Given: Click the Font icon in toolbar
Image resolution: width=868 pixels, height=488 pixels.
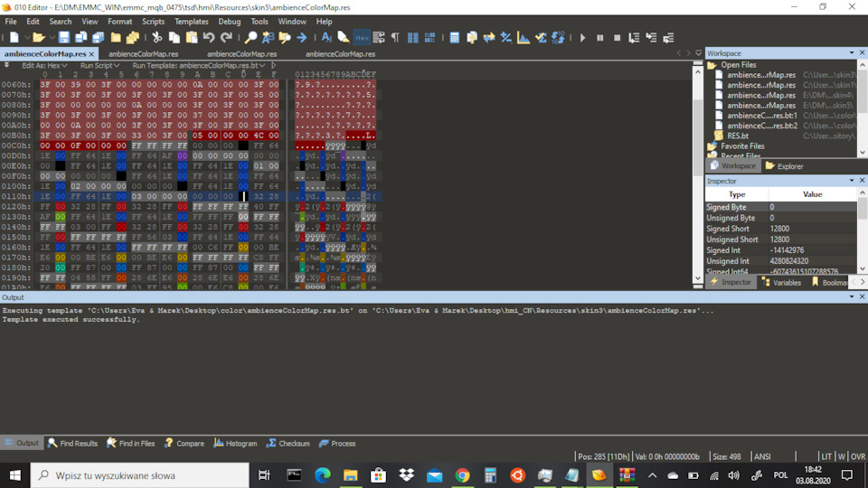Looking at the screenshot, I should (326, 38).
